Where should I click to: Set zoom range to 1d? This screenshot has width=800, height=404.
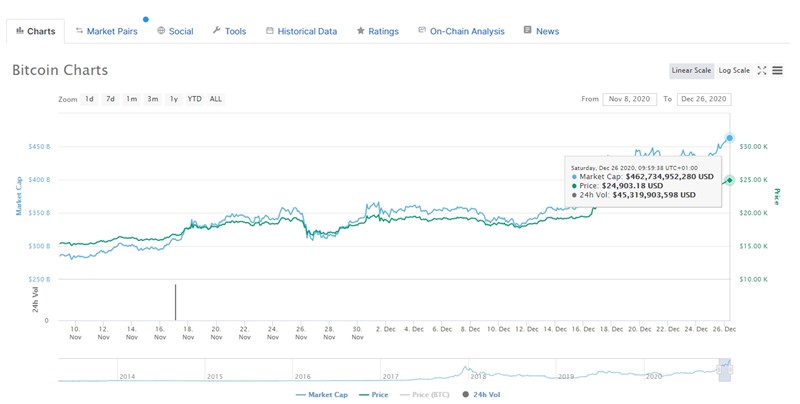click(89, 99)
